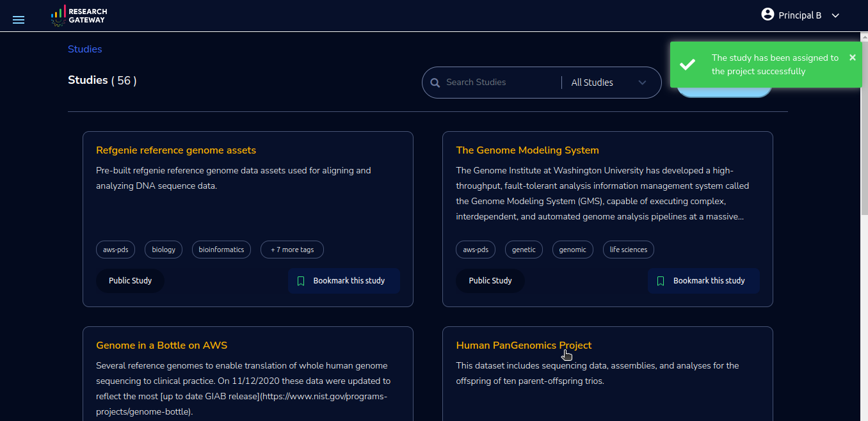
Task: Click the description starting 'This dataset includes sequencing data'
Action: tap(597, 374)
